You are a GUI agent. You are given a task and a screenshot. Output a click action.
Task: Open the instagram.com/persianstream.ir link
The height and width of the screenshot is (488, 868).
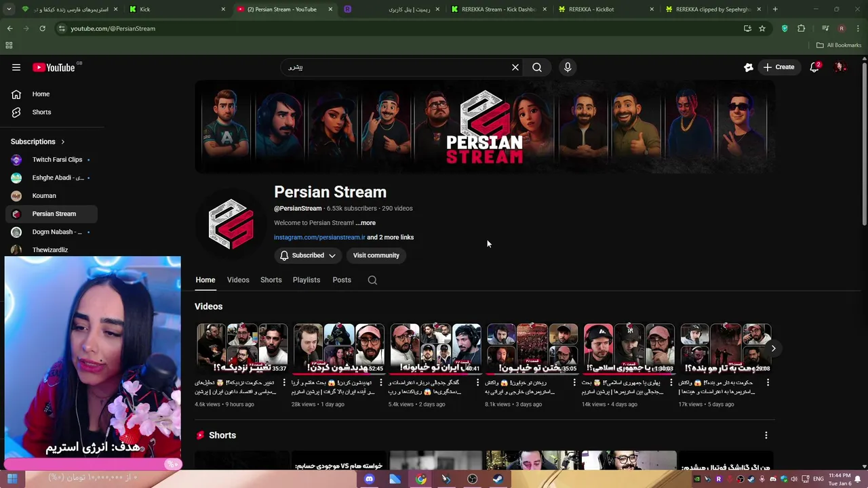(319, 237)
